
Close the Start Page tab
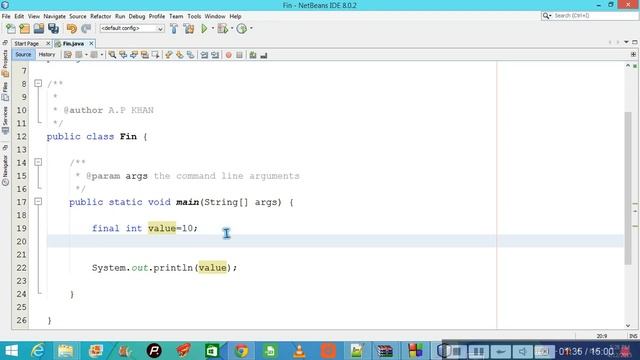[x=48, y=43]
